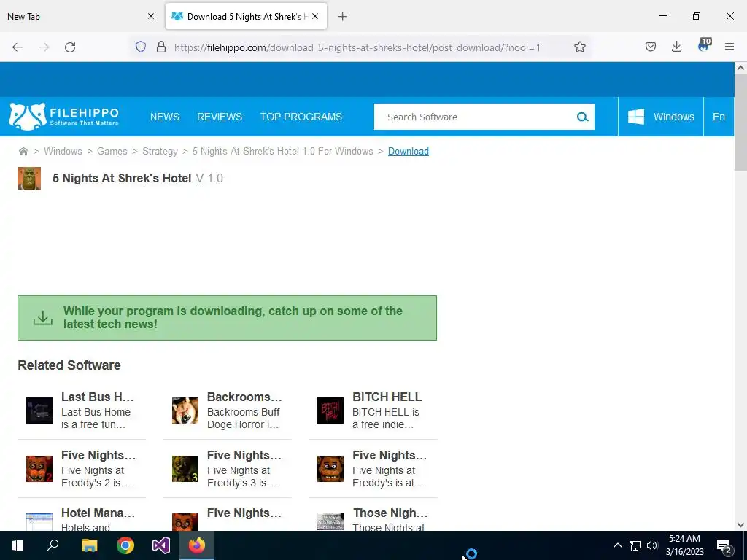Open the extension icon with badge 10
Viewport: 747px width, 560px height.
[x=704, y=46]
